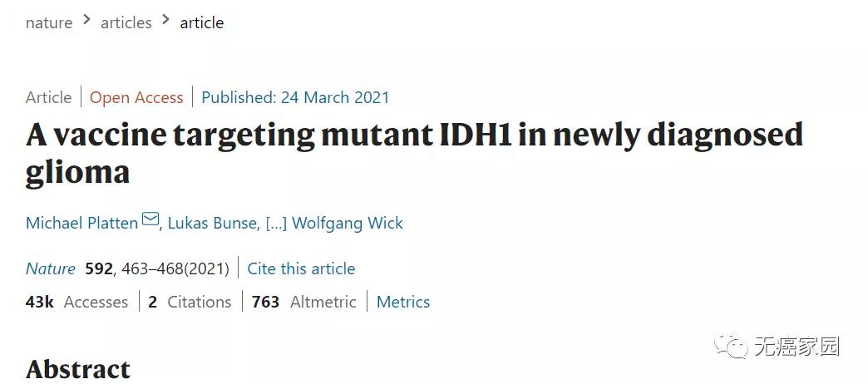Click the chevron arrow after 'articles' breadcrumb

point(166,22)
